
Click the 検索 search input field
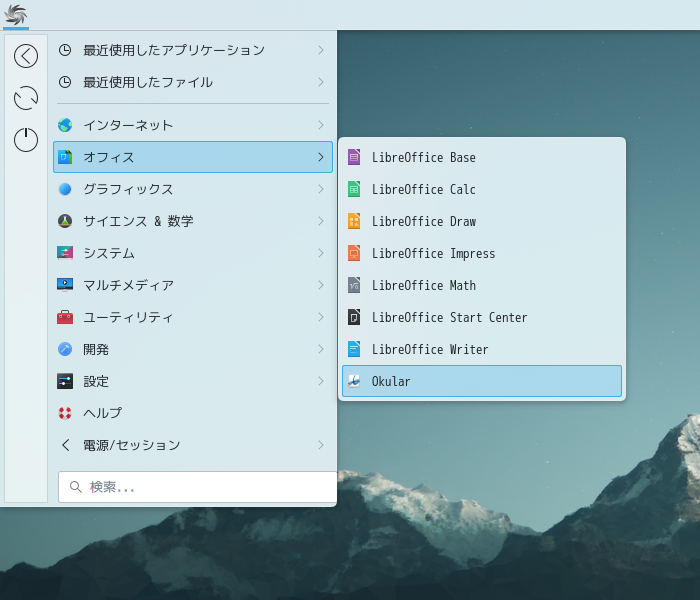(198, 487)
